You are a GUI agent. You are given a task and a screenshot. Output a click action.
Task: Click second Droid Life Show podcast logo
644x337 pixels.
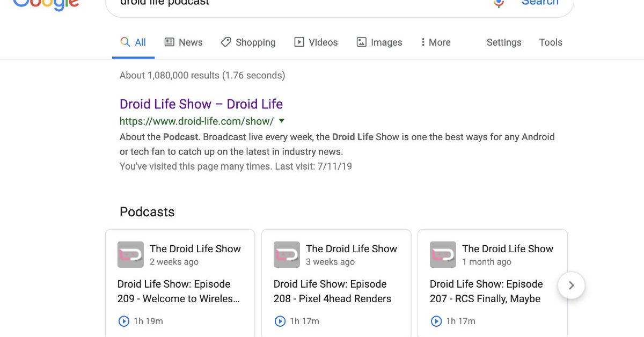click(x=287, y=254)
